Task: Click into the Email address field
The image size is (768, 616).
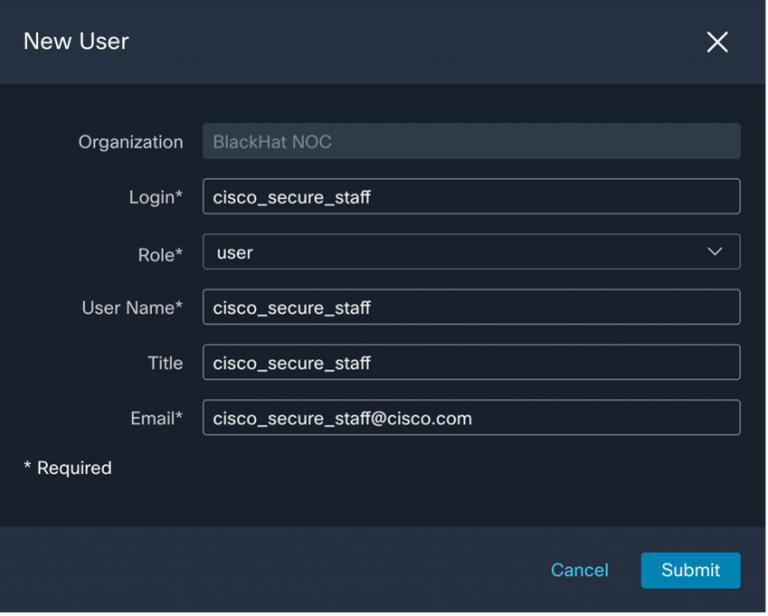Action: (x=470, y=418)
